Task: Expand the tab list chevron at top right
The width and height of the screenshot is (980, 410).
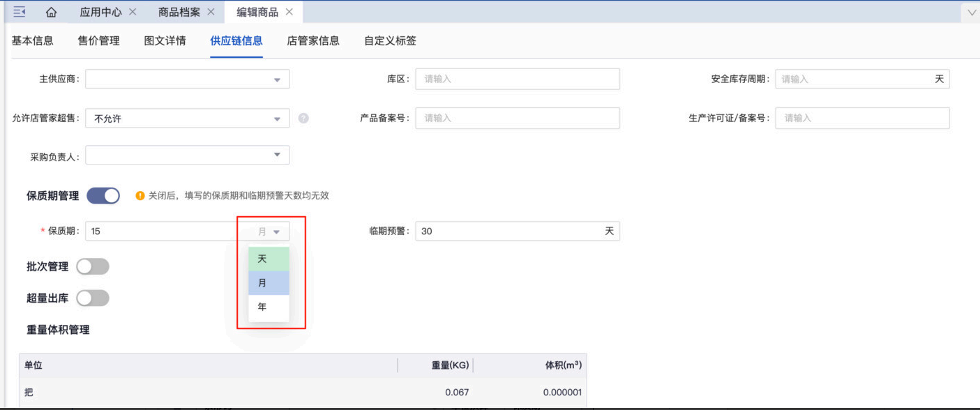Action: [x=972, y=13]
